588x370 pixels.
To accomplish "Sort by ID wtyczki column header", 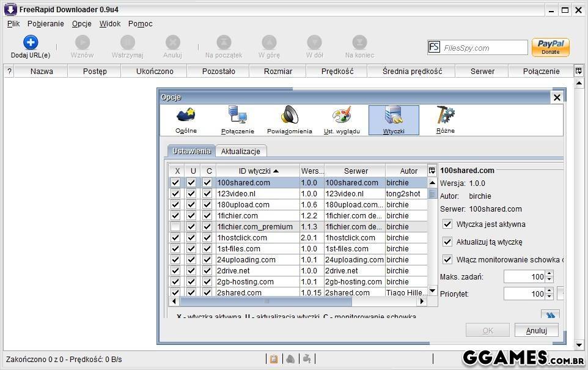I will click(x=257, y=171).
